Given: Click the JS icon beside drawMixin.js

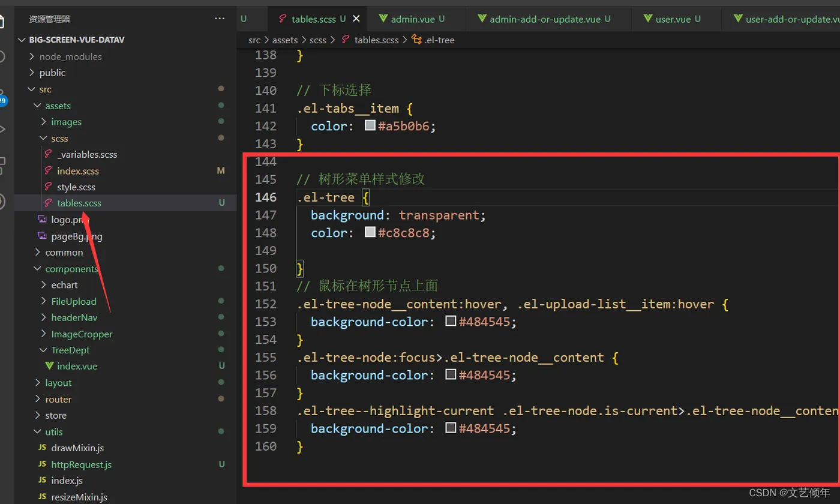Looking at the screenshot, I should point(43,448).
